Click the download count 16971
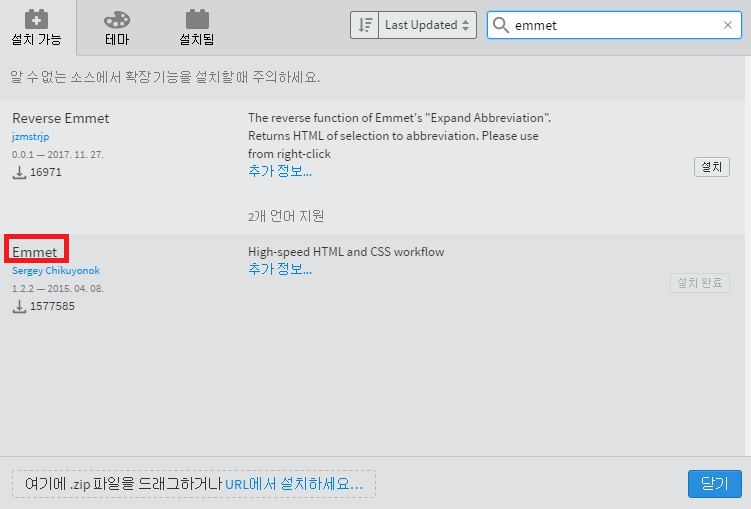The width and height of the screenshot is (751, 509). point(46,172)
